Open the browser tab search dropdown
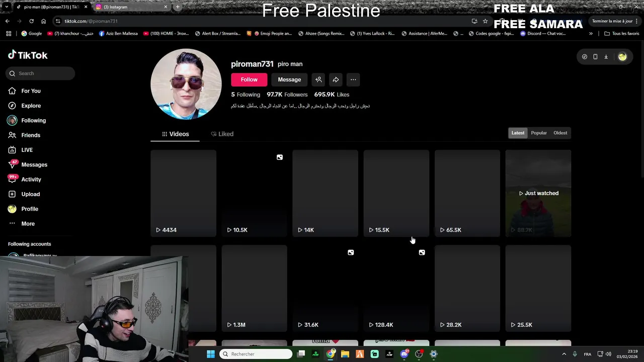 [x=6, y=7]
